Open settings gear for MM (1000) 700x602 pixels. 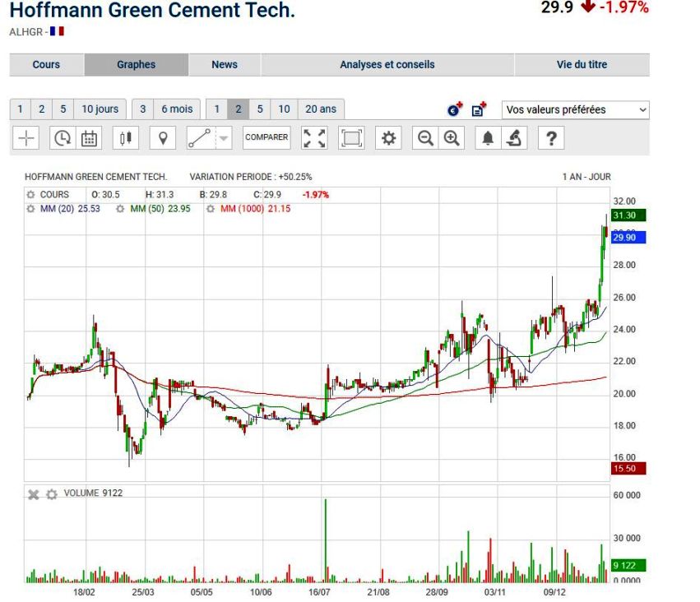tap(211, 209)
